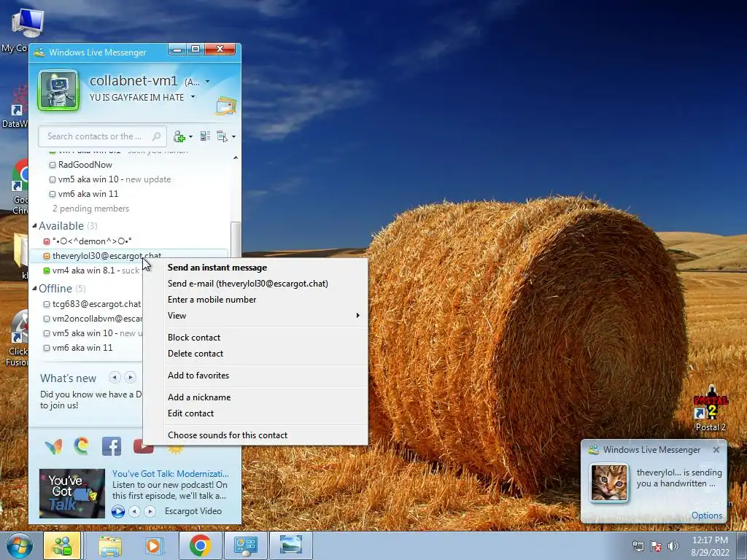Image resolution: width=747 pixels, height=560 pixels.
Task: Show previous What's new item
Action: pyautogui.click(x=115, y=378)
